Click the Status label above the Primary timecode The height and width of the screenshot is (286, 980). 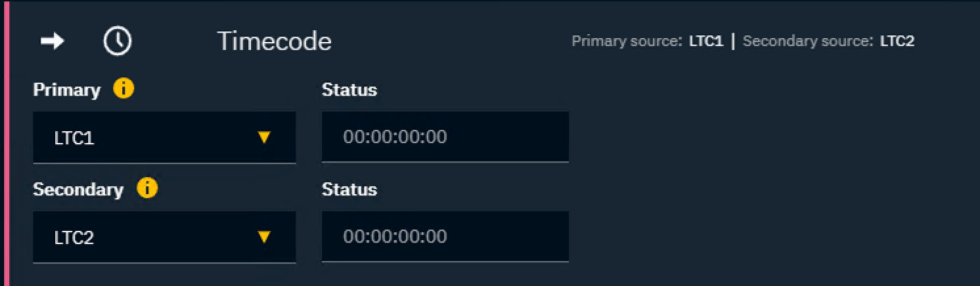click(349, 90)
